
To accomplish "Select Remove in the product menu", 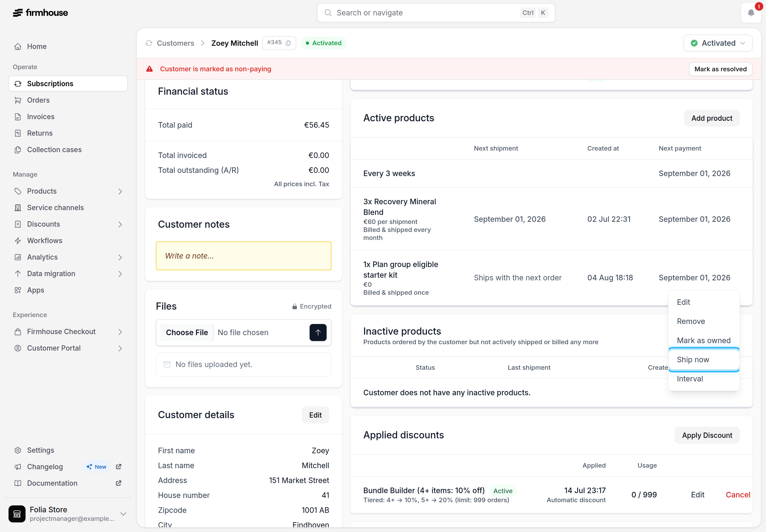I will point(704,321).
